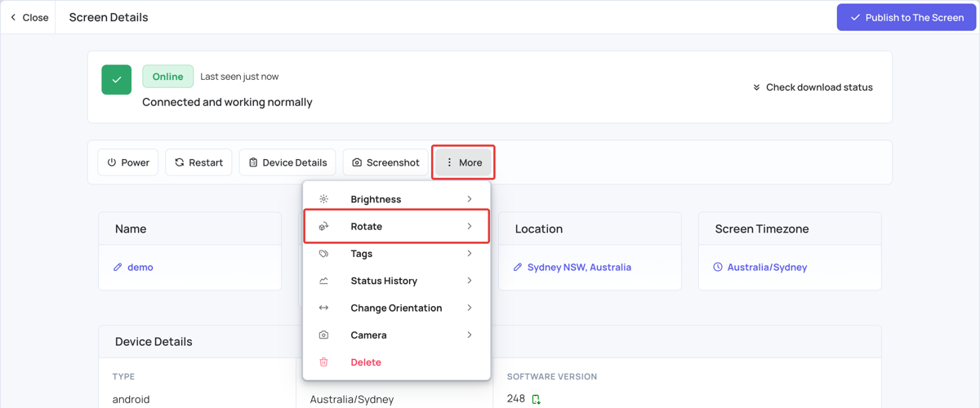980x408 pixels.
Task: Click the software update icon beside 248
Action: coord(537,399)
